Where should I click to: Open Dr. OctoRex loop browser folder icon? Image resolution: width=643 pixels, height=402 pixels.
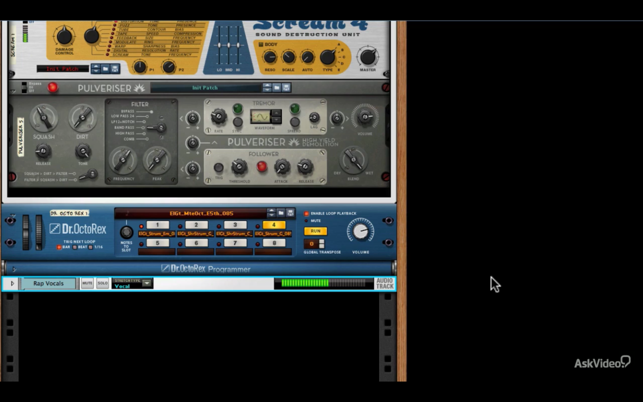(281, 213)
